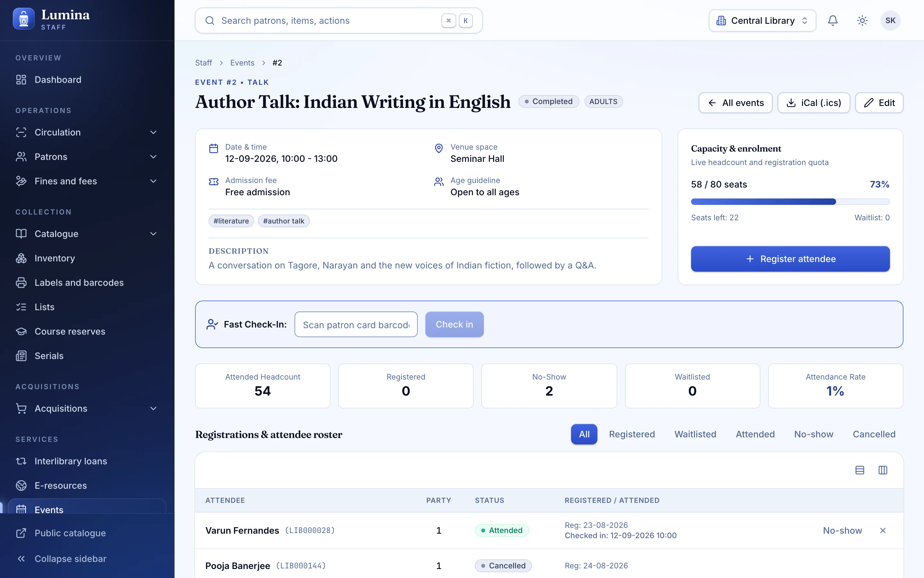This screenshot has width=924, height=578.
Task: Toggle the light/dark theme sun icon
Action: pyautogui.click(x=862, y=21)
